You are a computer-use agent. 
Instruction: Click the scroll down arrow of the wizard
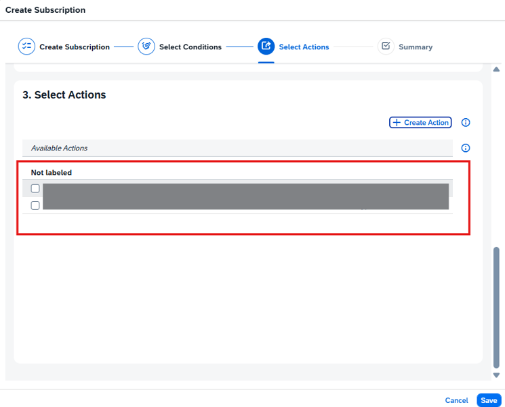click(496, 375)
